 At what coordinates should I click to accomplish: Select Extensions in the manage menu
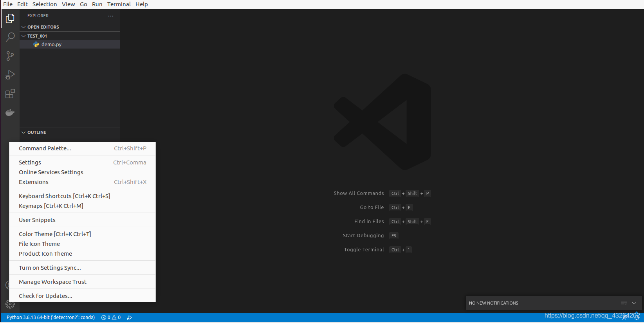(83, 182)
